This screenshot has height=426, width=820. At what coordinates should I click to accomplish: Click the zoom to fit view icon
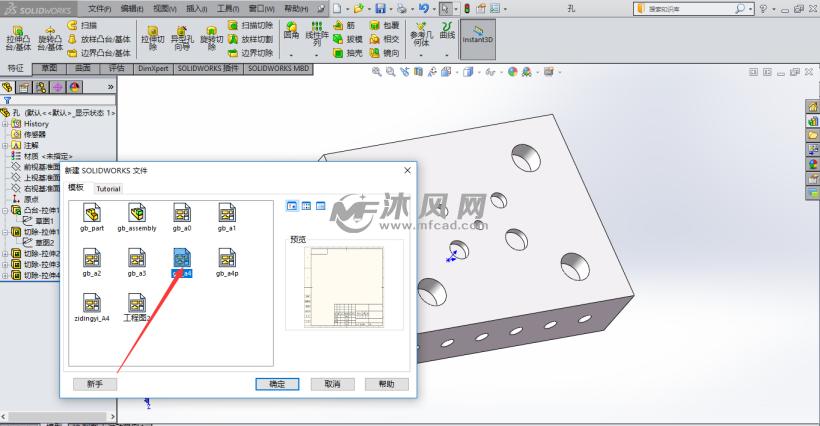click(x=377, y=72)
